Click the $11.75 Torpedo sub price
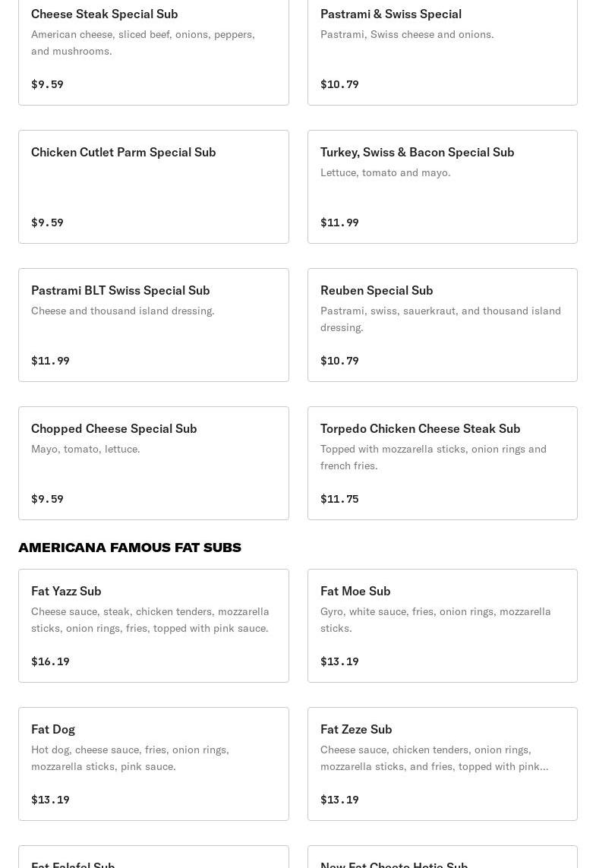Image resolution: width=596 pixels, height=868 pixels. point(339,499)
